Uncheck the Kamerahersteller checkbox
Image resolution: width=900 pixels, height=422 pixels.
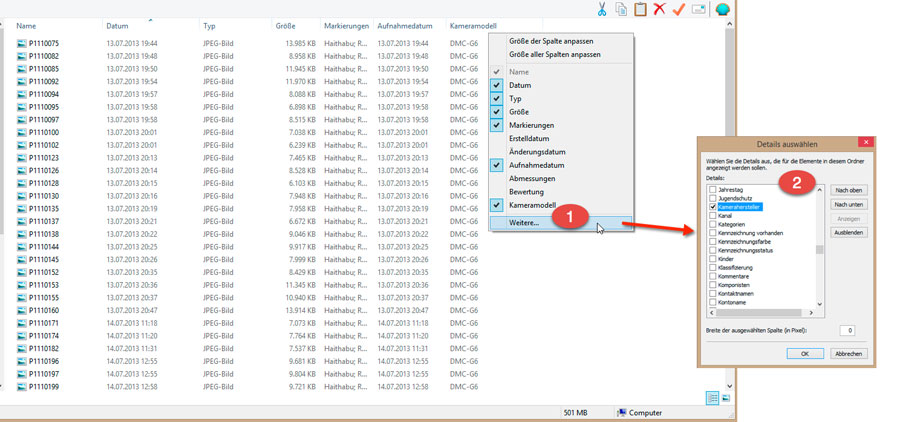713,207
